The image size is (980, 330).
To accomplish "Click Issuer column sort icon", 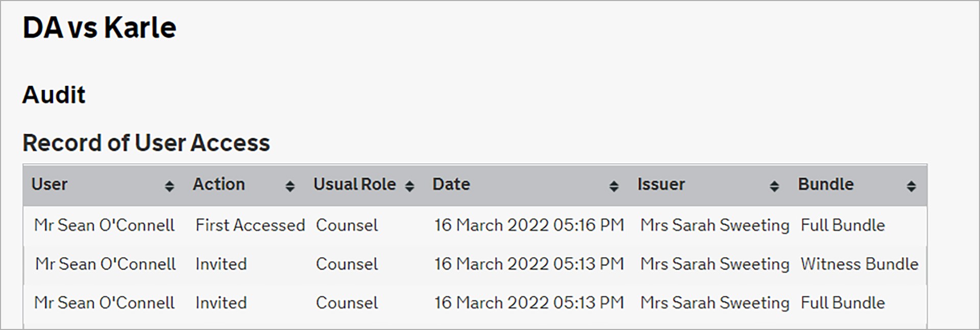I will pyautogui.click(x=774, y=187).
